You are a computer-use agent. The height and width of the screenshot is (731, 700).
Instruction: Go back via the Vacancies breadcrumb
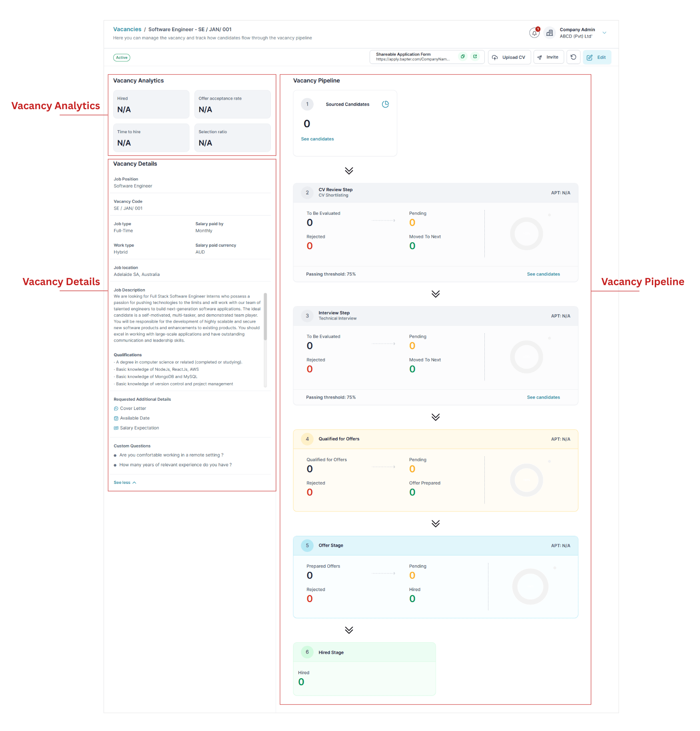click(127, 29)
